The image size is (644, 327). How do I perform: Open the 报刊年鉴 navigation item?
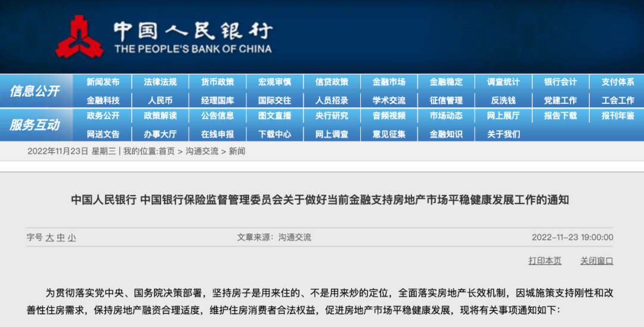coord(617,116)
